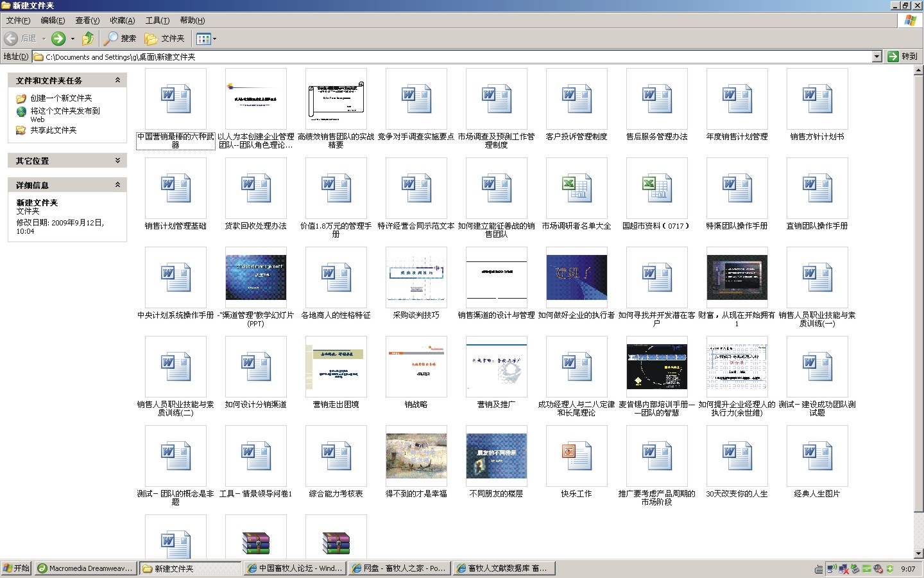924x578 pixels.
Task: Open the Views dropdown in toolbar
Action: click(207, 39)
